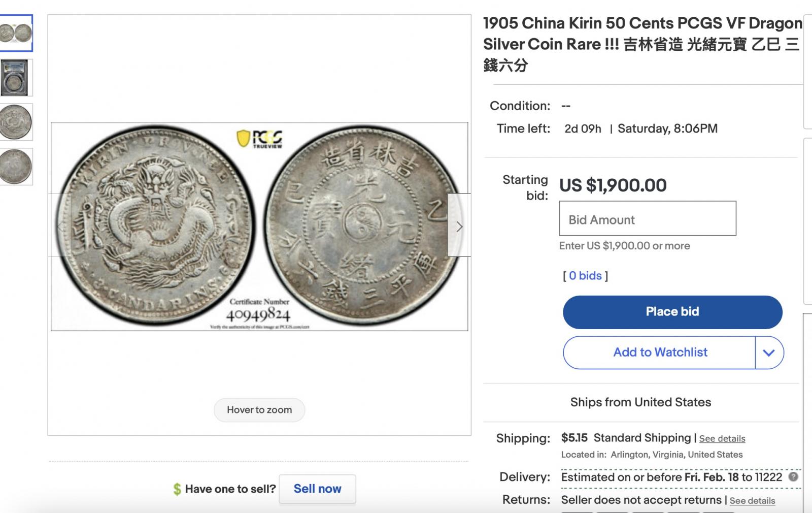Open shipping See details link

[x=722, y=438]
